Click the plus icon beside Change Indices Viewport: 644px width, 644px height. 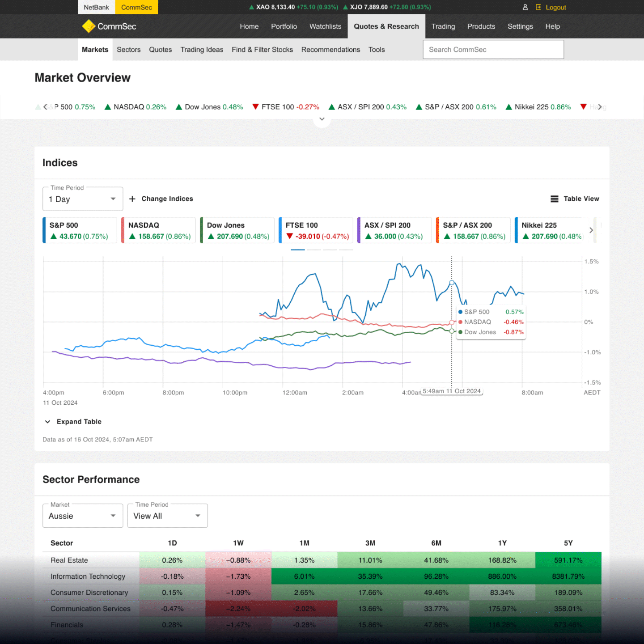pyautogui.click(x=132, y=199)
